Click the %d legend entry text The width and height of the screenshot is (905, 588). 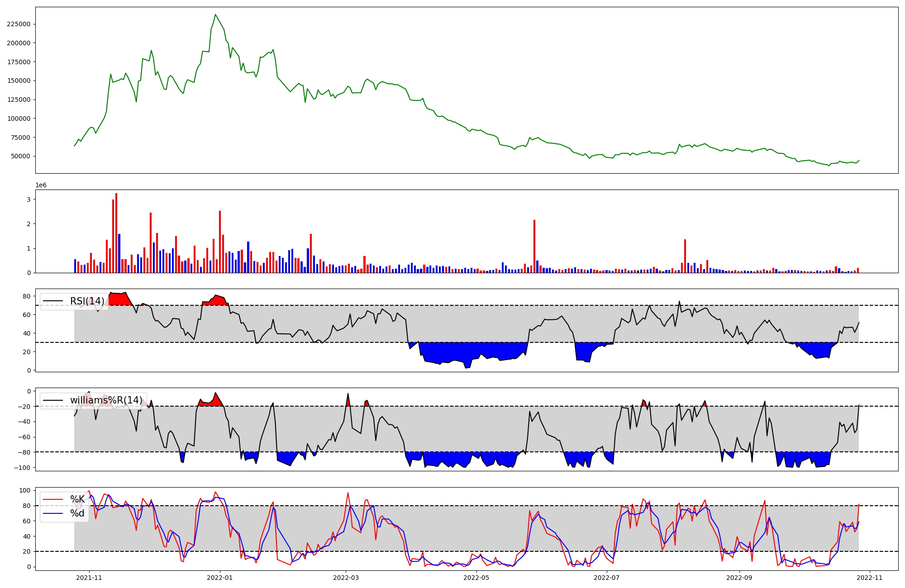(x=77, y=513)
